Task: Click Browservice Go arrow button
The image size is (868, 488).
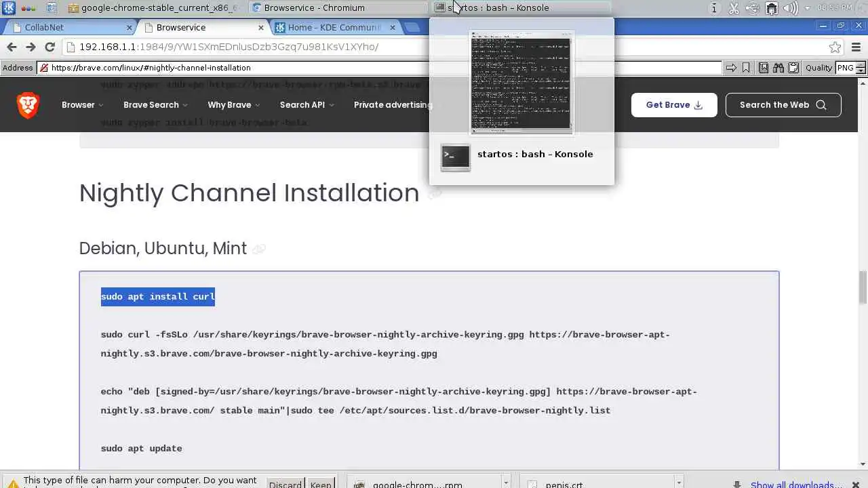Action: click(731, 68)
